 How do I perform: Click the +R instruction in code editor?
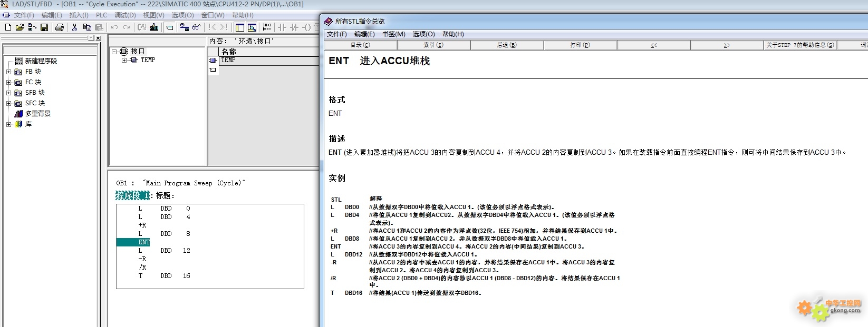tap(142, 225)
